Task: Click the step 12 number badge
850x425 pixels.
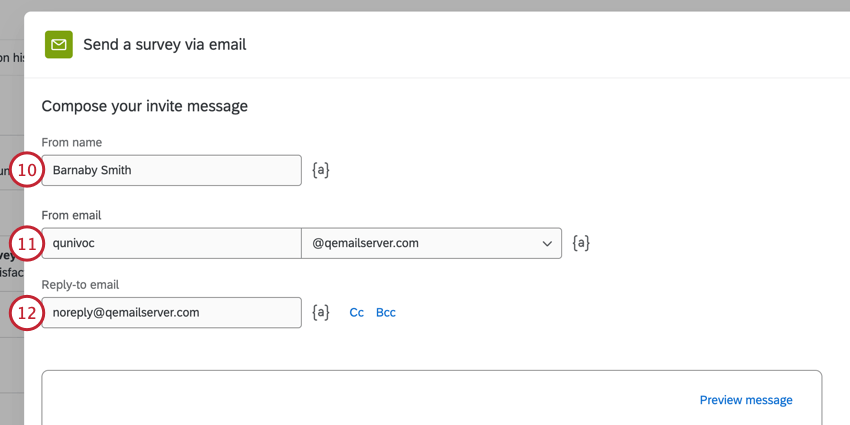Action: tap(27, 313)
